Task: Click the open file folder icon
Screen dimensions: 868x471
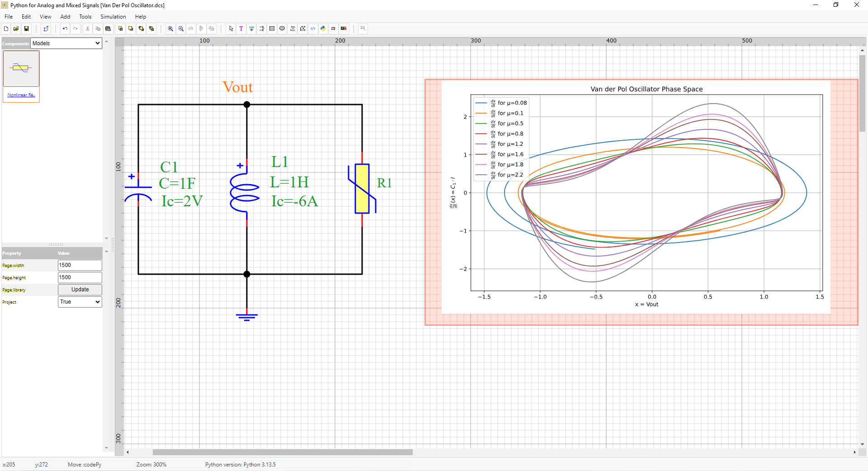Action: [x=16, y=29]
